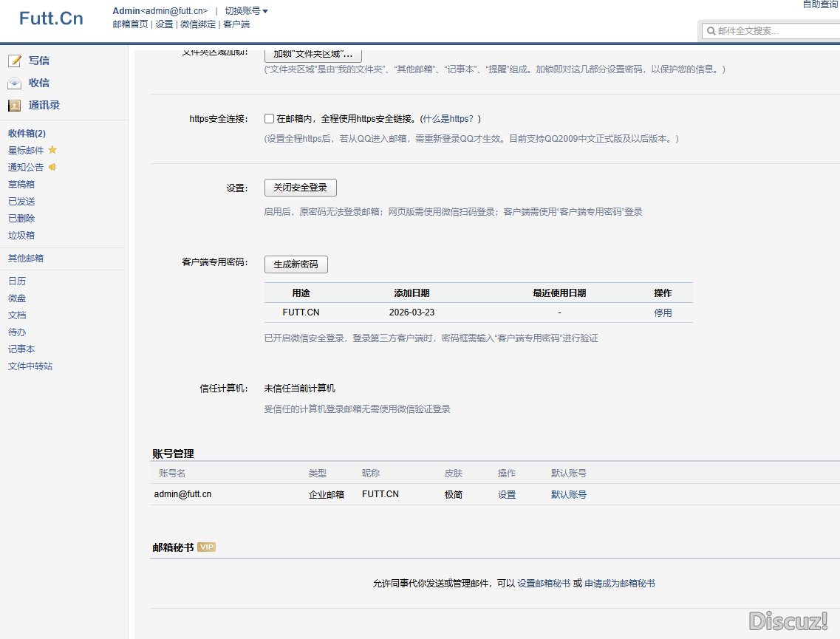The image size is (840, 639).
Task: Expand the 切换账号 account switcher dropdown
Action: 246,11
